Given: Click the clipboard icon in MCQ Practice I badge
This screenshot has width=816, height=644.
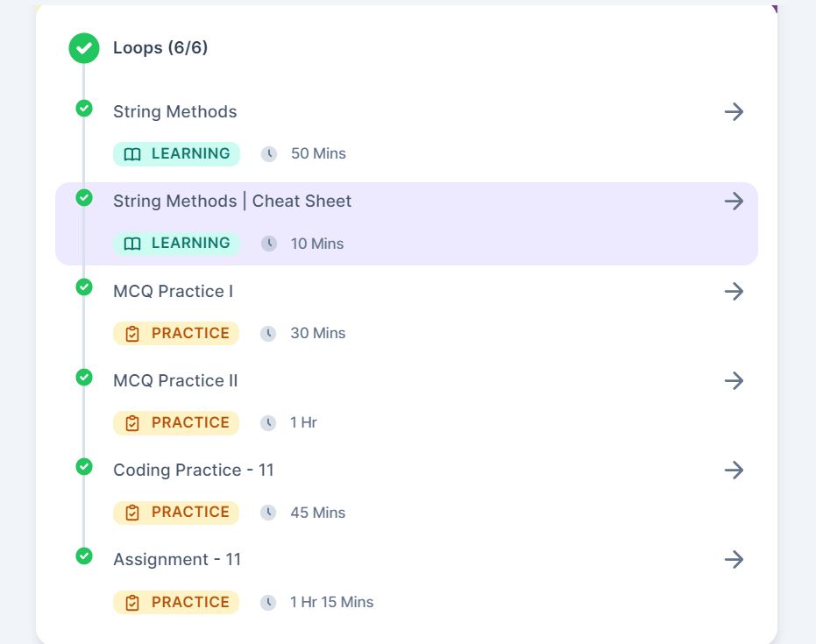Looking at the screenshot, I should [x=132, y=334].
